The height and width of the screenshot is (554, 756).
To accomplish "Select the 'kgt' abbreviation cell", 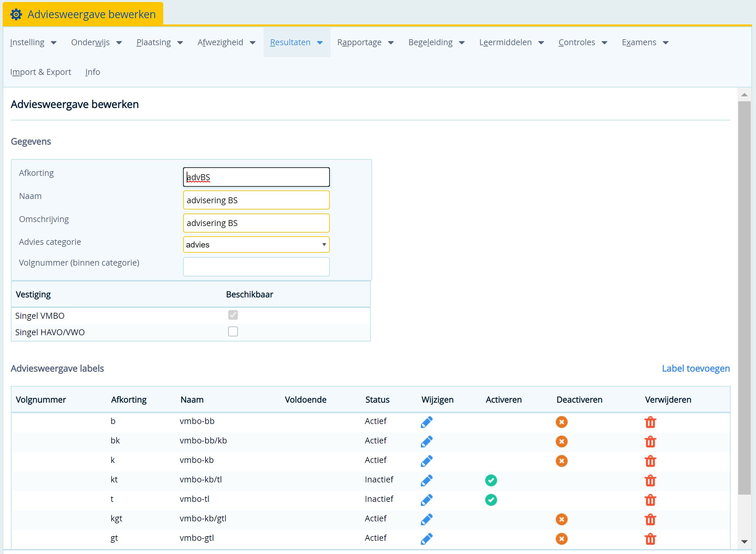I will pyautogui.click(x=116, y=518).
